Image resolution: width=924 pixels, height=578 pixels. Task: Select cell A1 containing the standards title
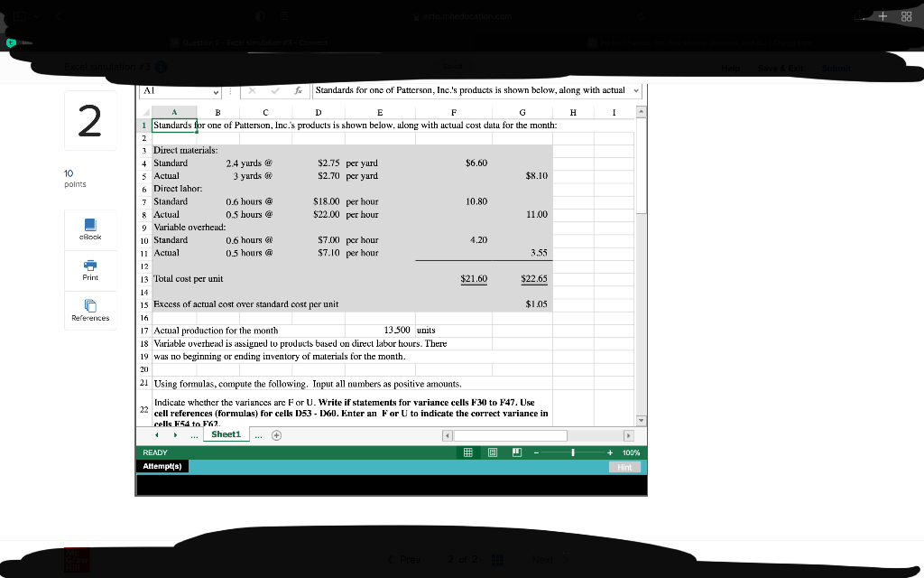coord(173,126)
